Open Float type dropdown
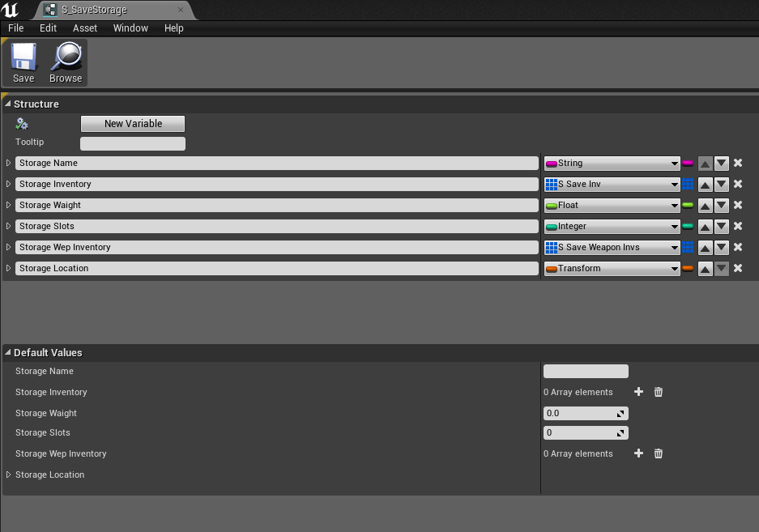 pyautogui.click(x=612, y=205)
